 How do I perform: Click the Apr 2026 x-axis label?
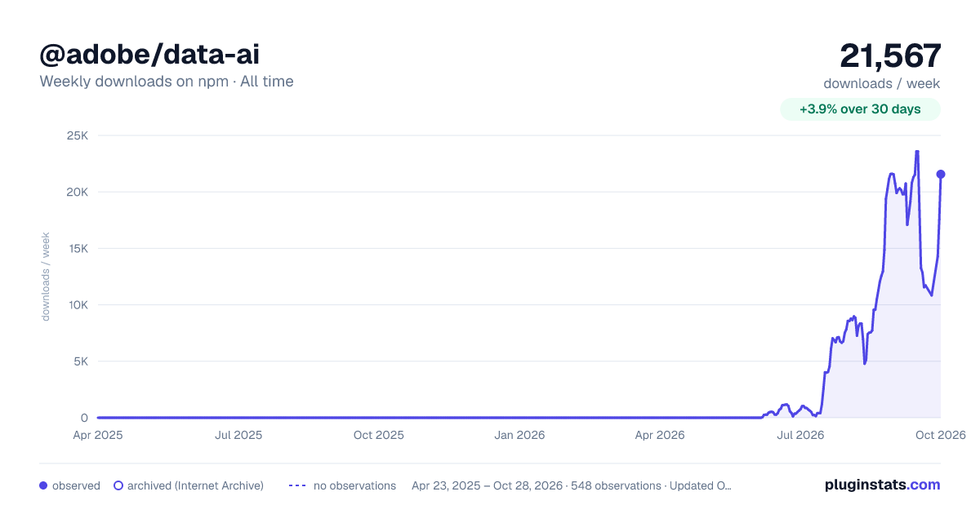(x=659, y=435)
